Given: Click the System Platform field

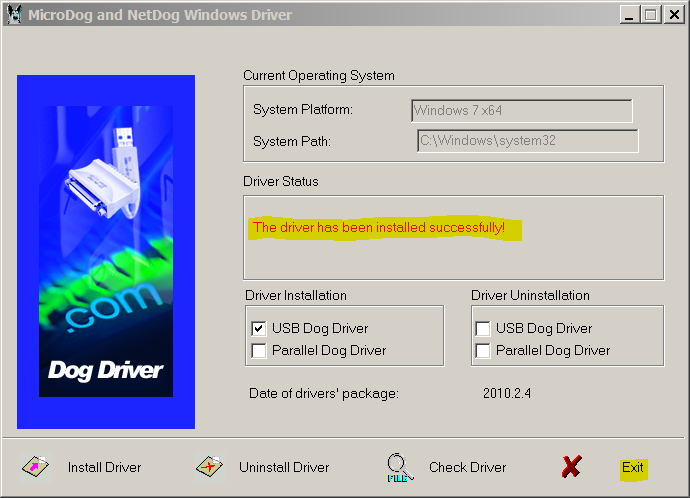Looking at the screenshot, I should coord(522,110).
